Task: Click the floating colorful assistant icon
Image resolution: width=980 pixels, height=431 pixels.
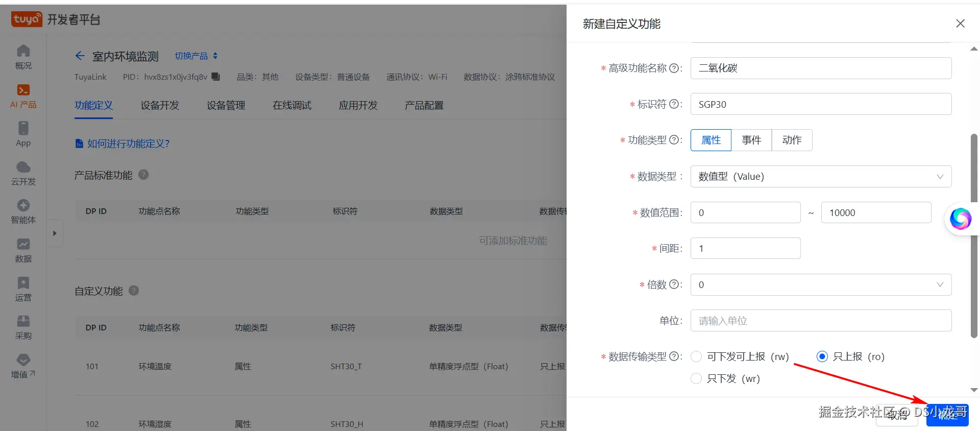Action: [960, 219]
